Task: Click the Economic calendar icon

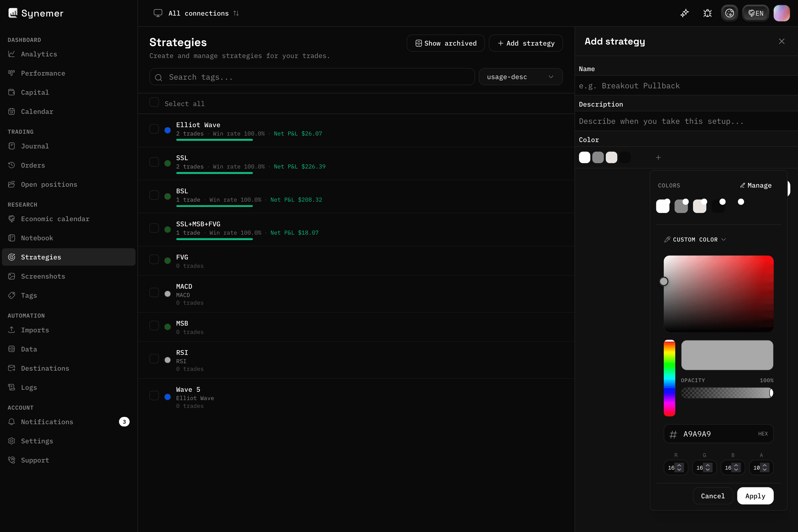Action: 12,219
